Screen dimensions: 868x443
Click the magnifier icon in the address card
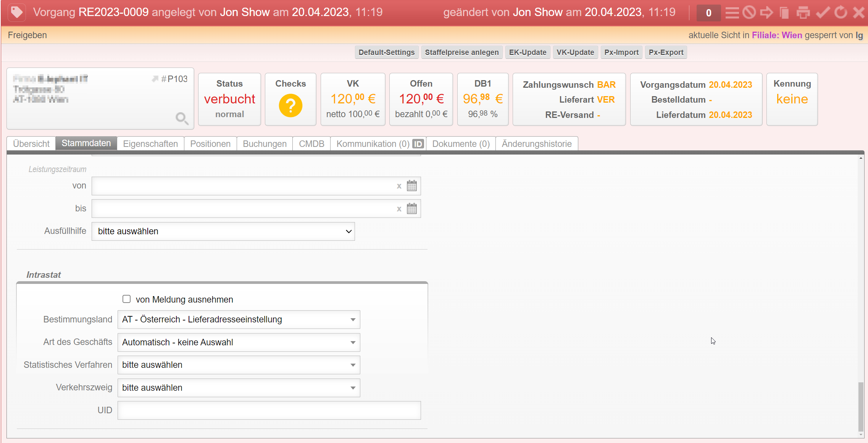(x=182, y=118)
